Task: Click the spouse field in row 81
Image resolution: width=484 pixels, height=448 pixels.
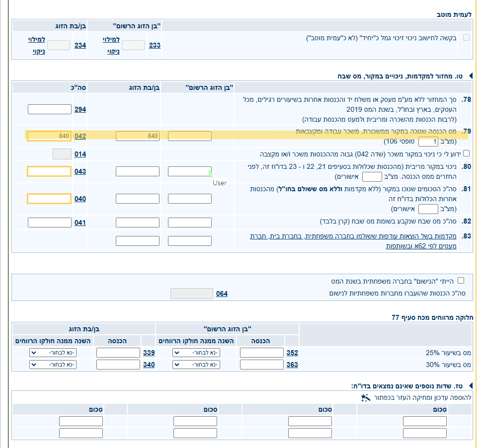Action: (138, 199)
